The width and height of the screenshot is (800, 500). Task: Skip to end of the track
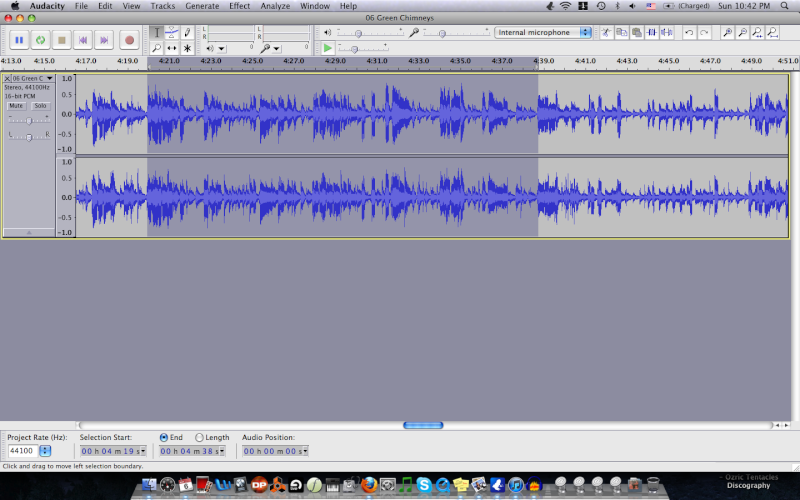click(104, 40)
